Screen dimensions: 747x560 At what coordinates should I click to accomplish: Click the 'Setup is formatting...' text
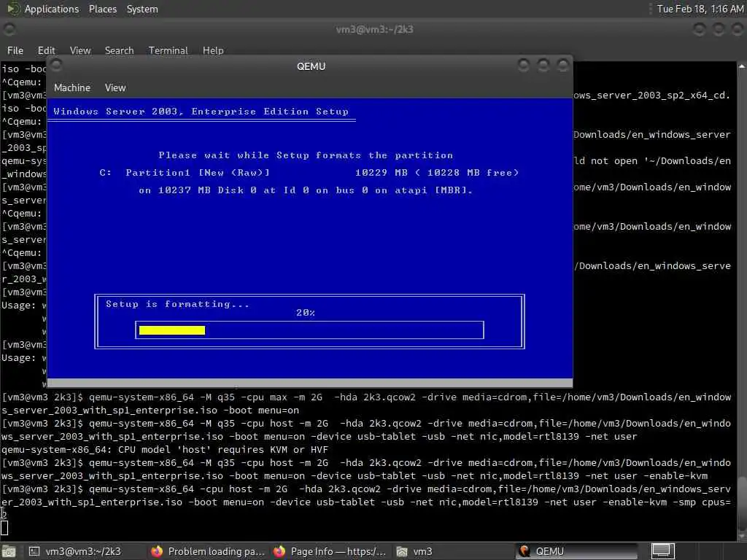tap(177, 304)
